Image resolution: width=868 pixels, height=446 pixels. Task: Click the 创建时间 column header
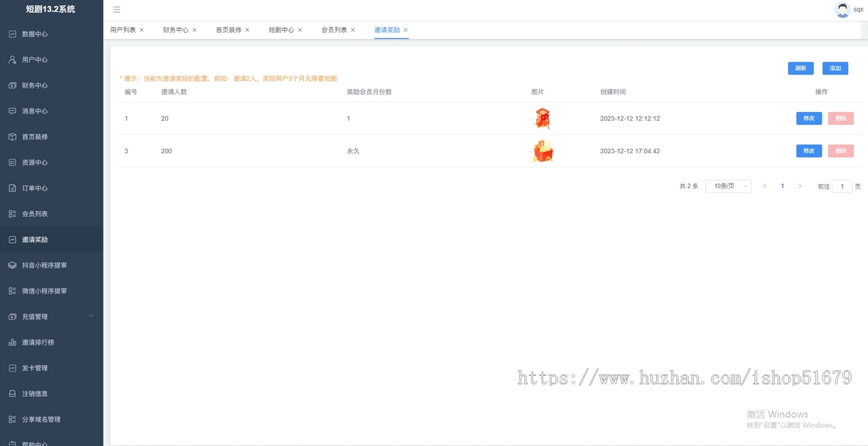pos(613,92)
